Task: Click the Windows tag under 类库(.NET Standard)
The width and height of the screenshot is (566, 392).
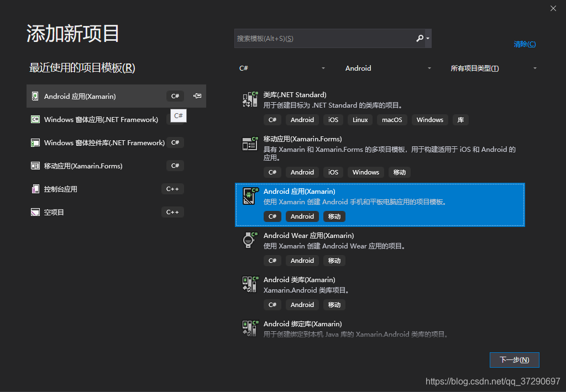Action: click(430, 120)
